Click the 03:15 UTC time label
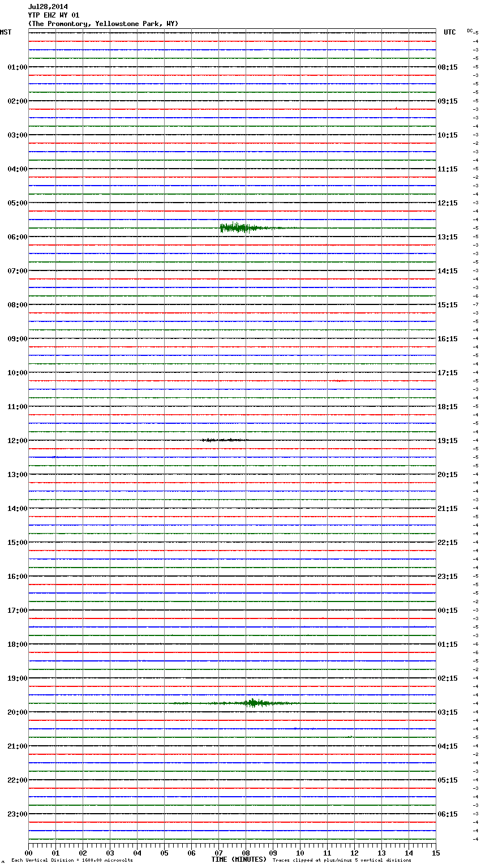 click(448, 712)
